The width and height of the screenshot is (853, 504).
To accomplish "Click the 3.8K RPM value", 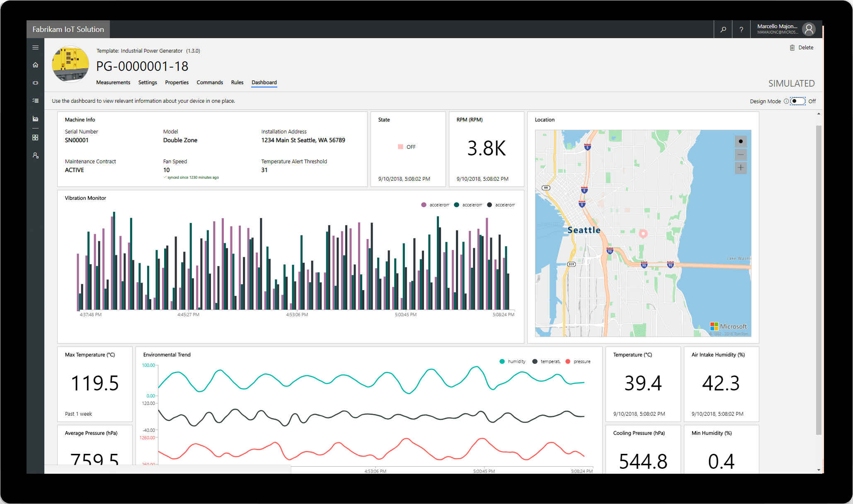I will coord(487,148).
